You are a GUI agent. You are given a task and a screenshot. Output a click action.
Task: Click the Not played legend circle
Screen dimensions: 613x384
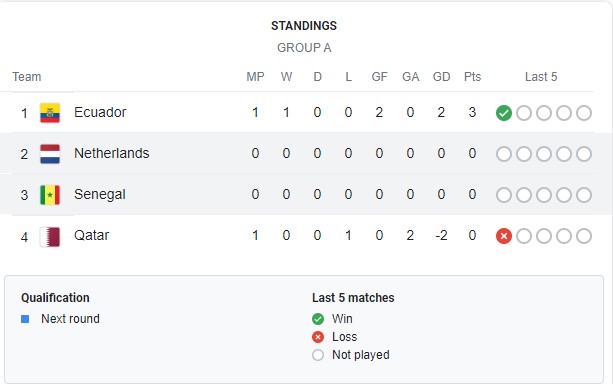pos(318,355)
